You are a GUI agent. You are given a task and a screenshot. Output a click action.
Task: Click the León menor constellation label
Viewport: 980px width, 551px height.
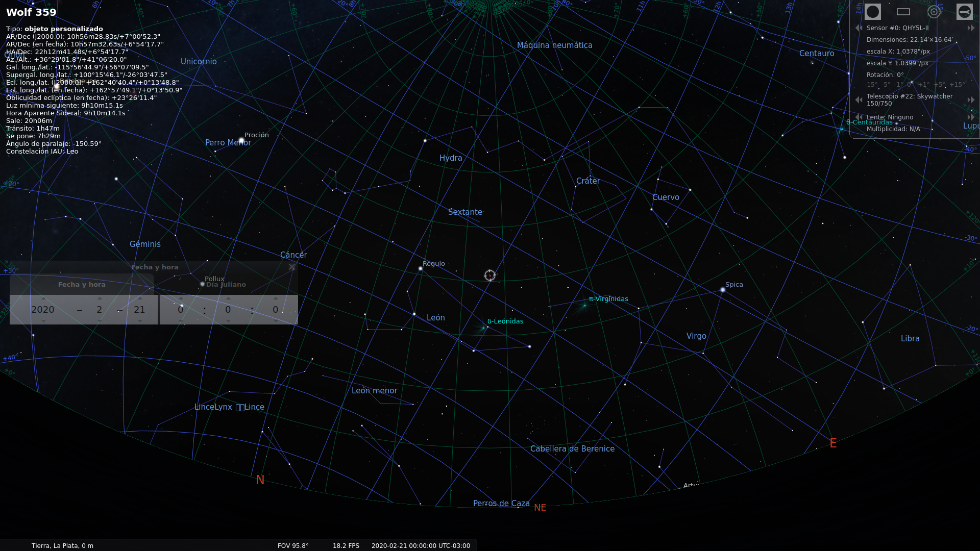tap(374, 391)
